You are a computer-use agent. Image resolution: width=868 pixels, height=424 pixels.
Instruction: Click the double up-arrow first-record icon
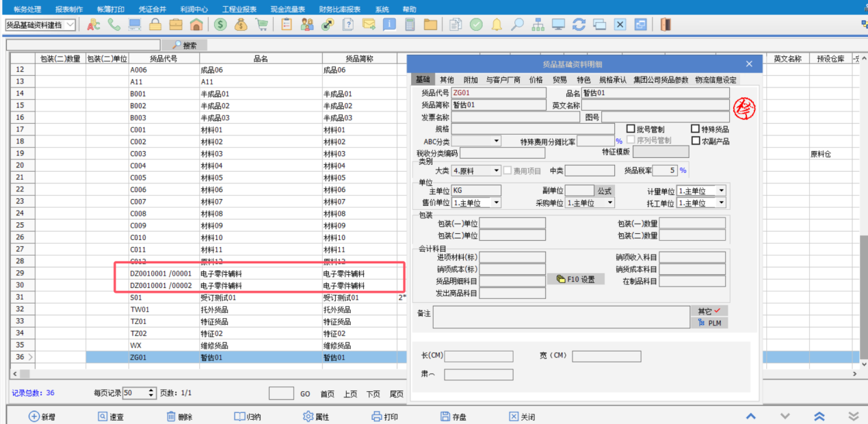tap(819, 416)
